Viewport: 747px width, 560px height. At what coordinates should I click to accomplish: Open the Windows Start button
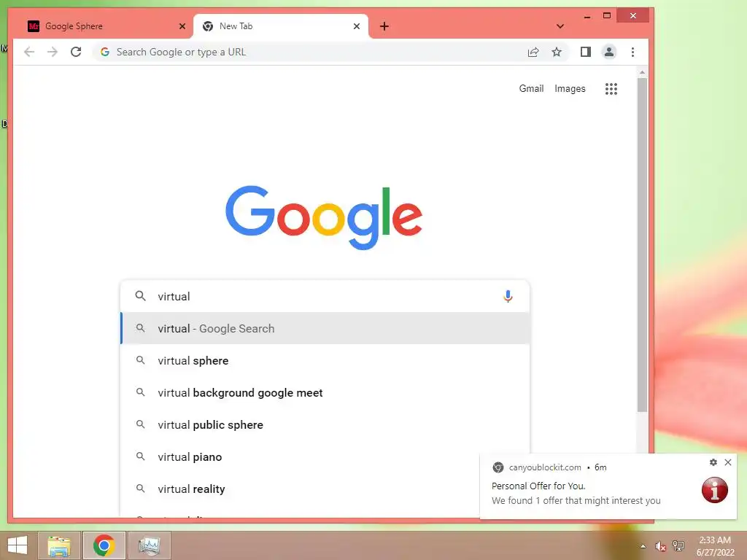[x=18, y=545]
